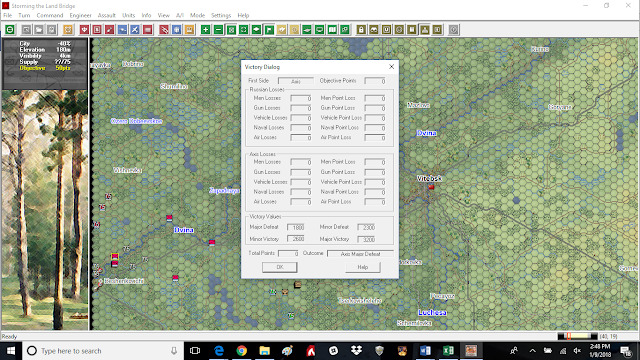This screenshot has height=360, width=640.
Task: Open the Engineer menu
Action: [x=80, y=16]
